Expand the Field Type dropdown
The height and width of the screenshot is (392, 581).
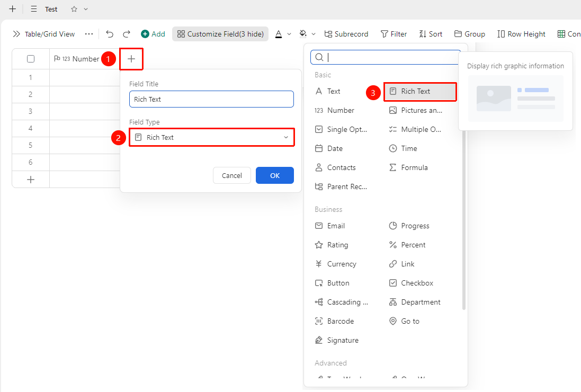(211, 137)
